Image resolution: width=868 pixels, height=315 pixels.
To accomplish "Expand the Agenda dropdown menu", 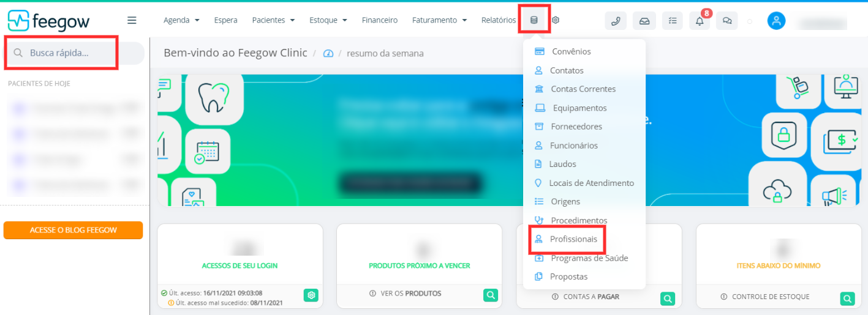I will pyautogui.click(x=181, y=20).
